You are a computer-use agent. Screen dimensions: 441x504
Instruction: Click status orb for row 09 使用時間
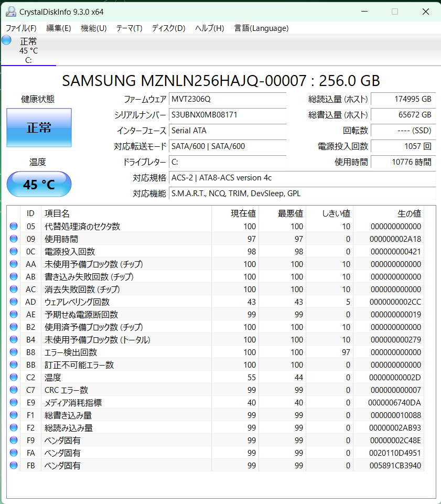pos(14,239)
